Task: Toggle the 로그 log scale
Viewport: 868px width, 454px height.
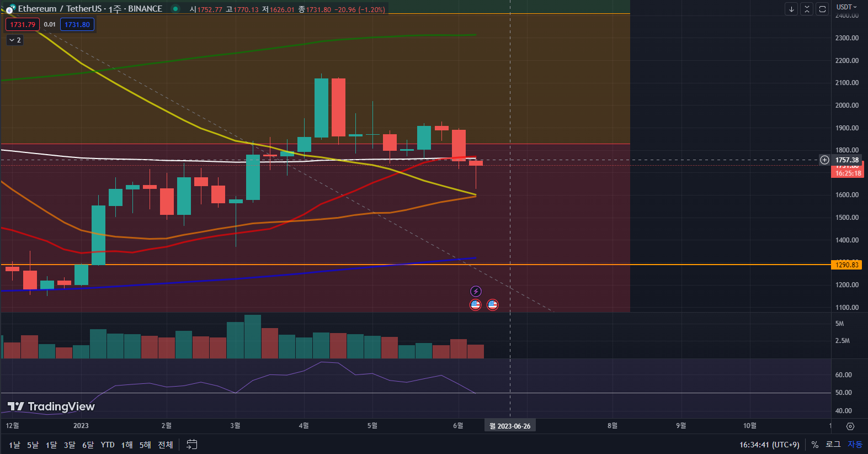Action: coord(833,445)
